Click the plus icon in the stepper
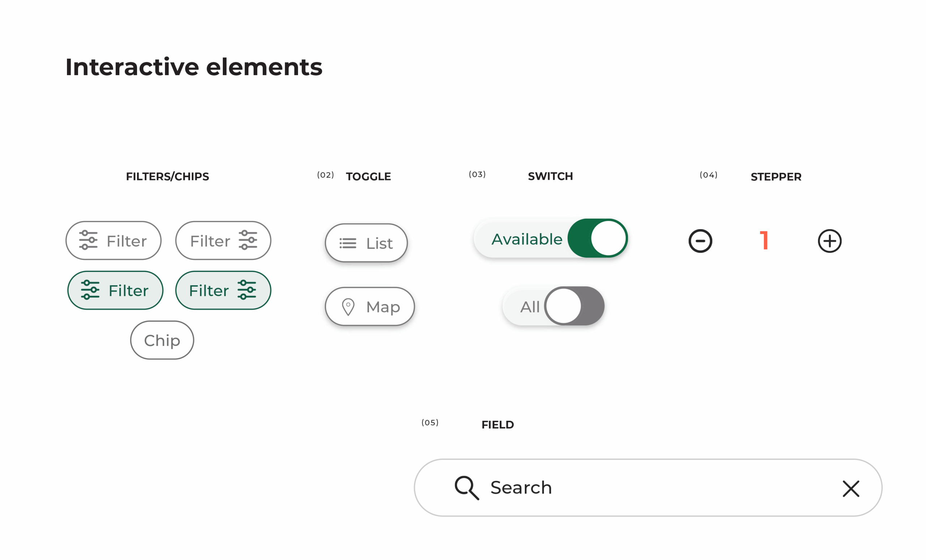The image size is (926, 560). [x=829, y=241]
